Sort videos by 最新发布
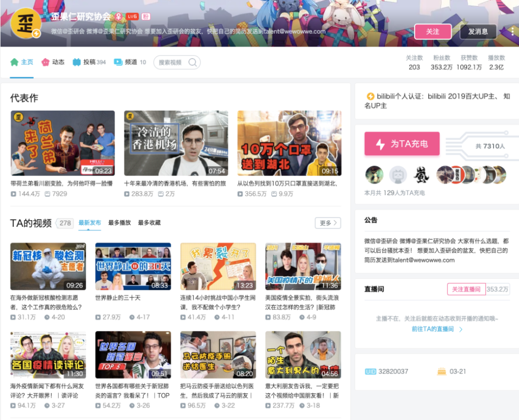The height and width of the screenshot is (420, 519). pos(90,223)
